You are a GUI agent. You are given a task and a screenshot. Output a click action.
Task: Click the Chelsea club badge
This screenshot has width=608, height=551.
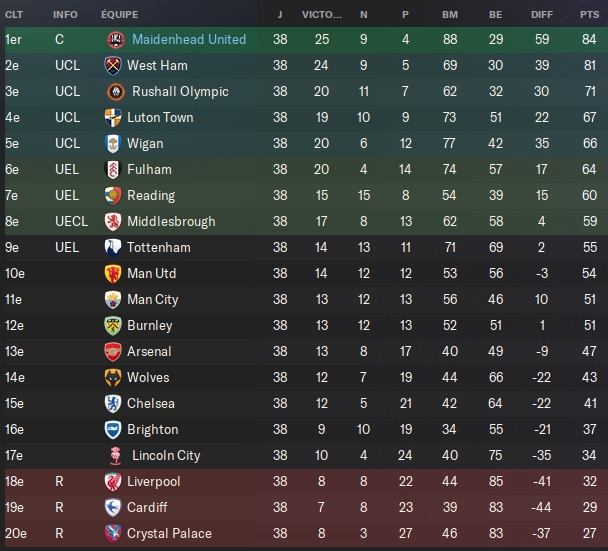pos(112,403)
